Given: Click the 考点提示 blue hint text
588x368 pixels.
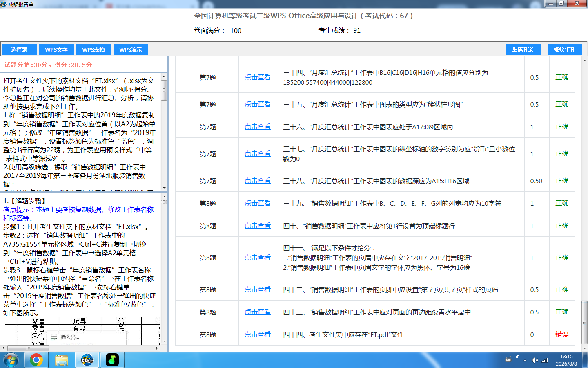Looking at the screenshot, I should (78, 214).
